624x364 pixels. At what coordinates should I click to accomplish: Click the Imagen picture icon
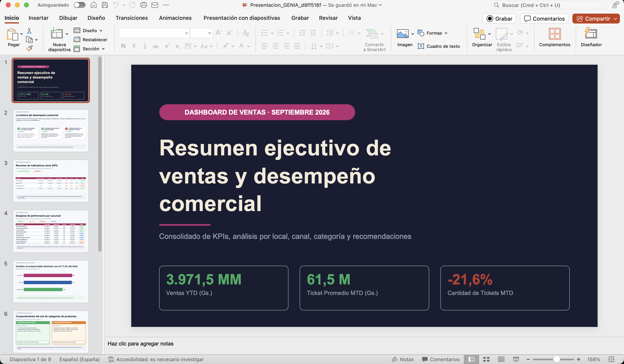(x=403, y=34)
